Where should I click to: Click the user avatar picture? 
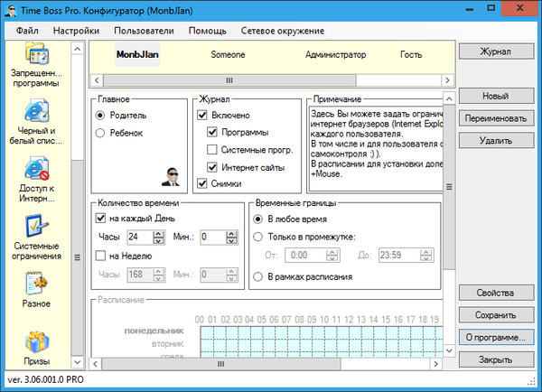click(172, 176)
